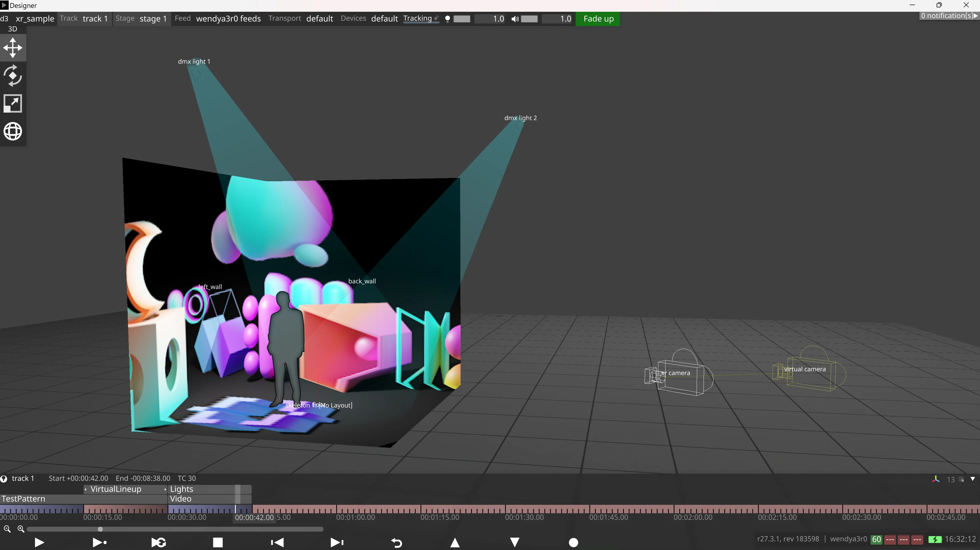The width and height of the screenshot is (980, 550).
Task: Select the Rotate tool
Action: (x=13, y=76)
